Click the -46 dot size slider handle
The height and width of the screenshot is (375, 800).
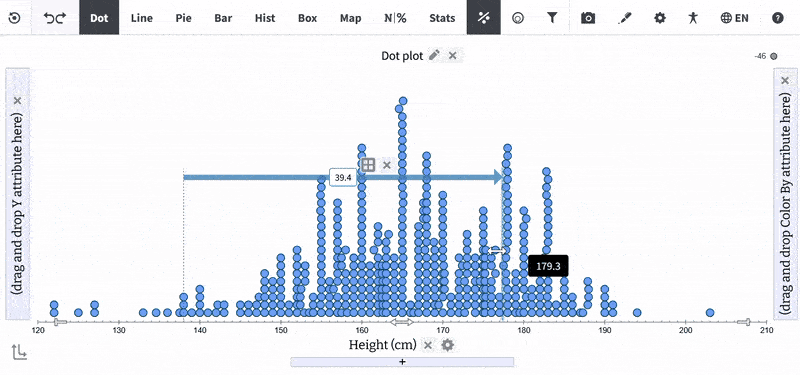coord(773,56)
